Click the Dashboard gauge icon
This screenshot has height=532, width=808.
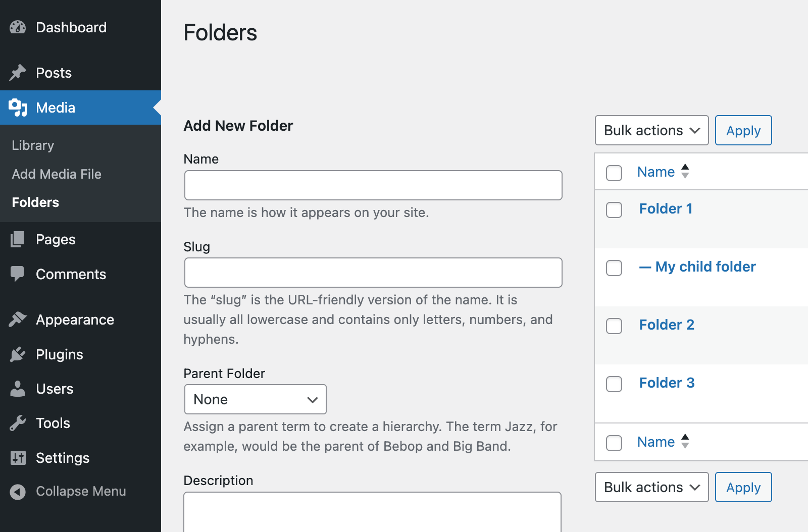click(17, 27)
